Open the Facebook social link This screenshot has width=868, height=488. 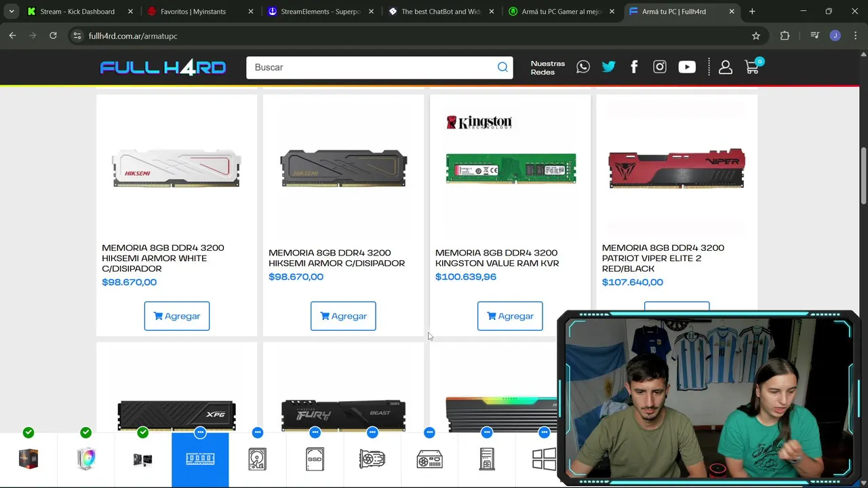point(634,67)
